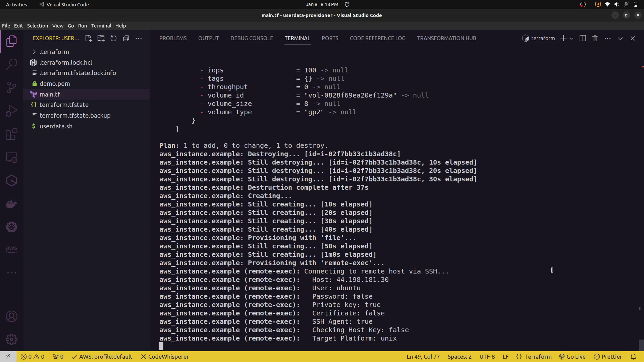Screen dimensions: 644x362
Task: Split the terminal panel
Action: click(583, 38)
